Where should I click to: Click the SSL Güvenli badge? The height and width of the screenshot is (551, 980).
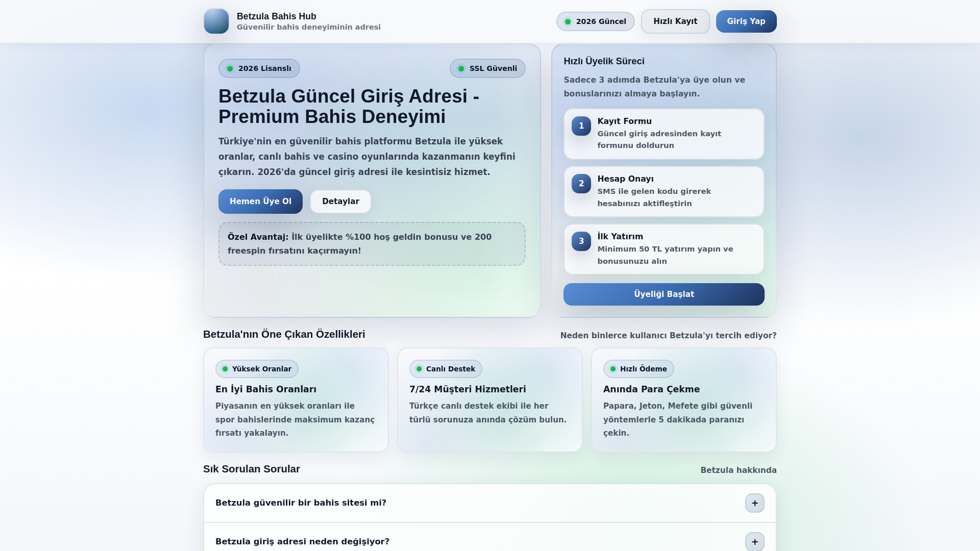point(487,68)
